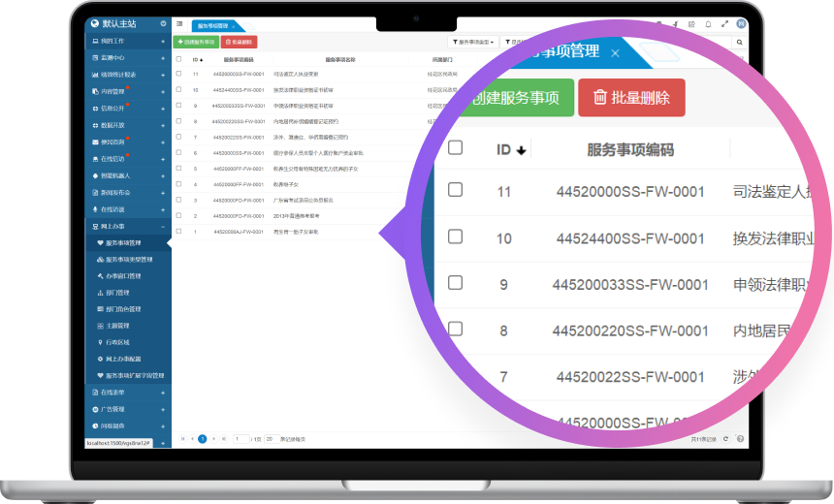Select the checkbox for row ID 5
The height and width of the screenshot is (504, 834).
click(x=179, y=169)
